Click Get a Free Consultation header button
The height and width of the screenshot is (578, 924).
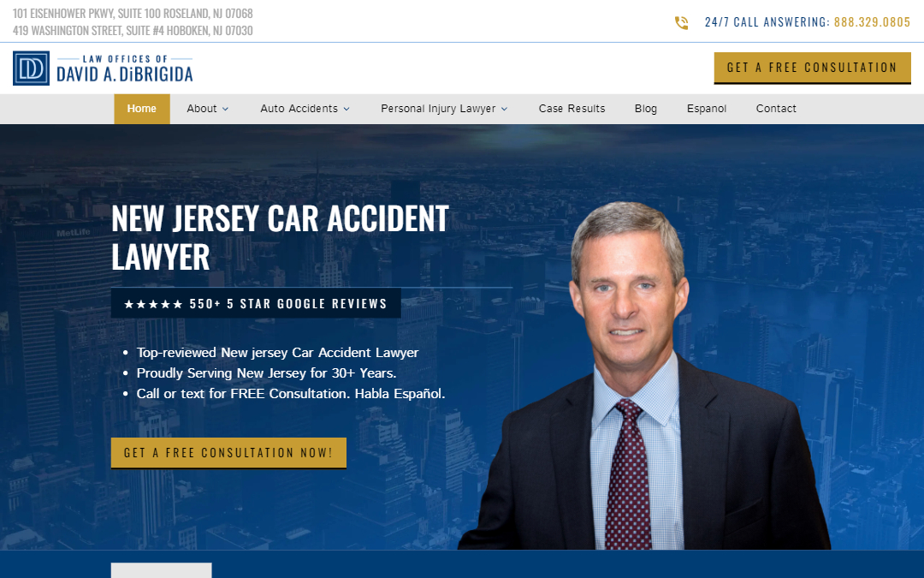tap(812, 68)
